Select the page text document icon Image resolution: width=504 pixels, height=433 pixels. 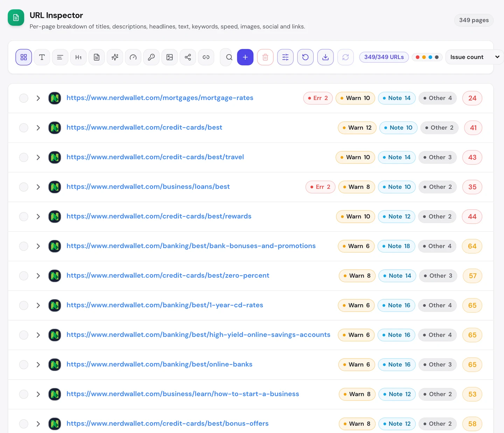pyautogui.click(x=97, y=57)
